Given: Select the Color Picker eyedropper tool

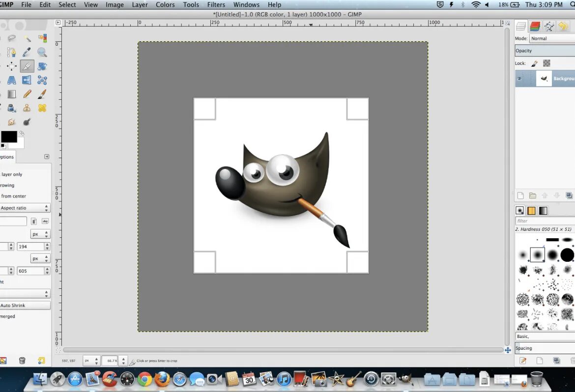Looking at the screenshot, I should [x=27, y=53].
